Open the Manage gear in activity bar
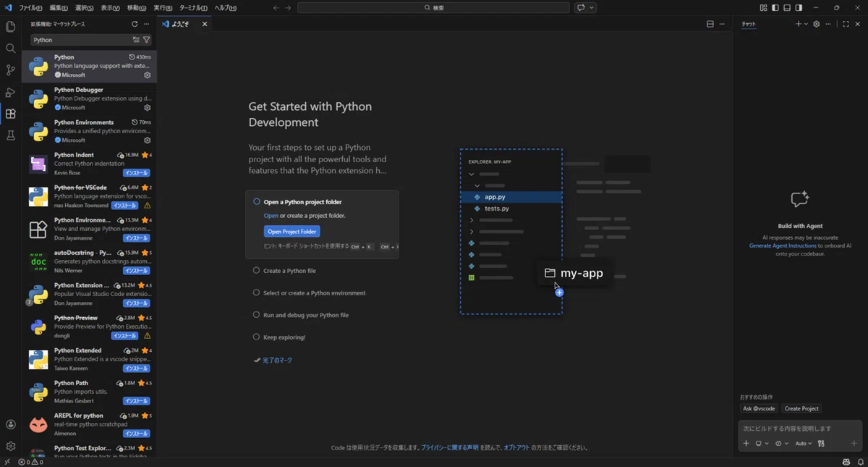 (x=10, y=447)
